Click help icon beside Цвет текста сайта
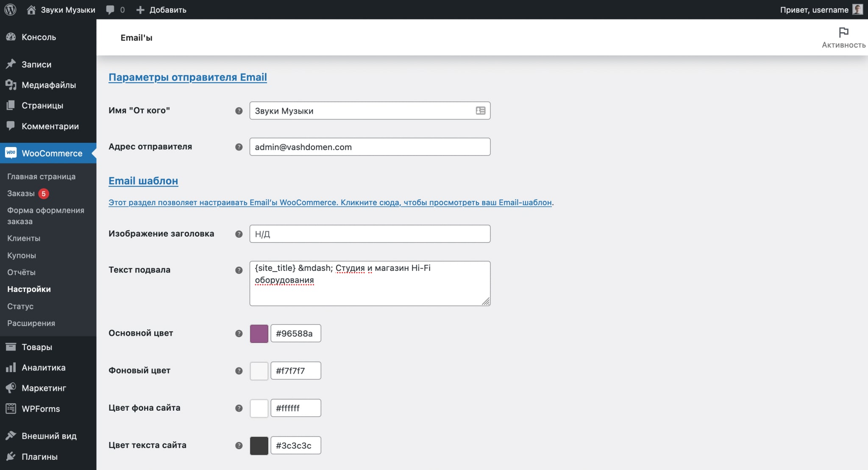868x470 pixels. tap(239, 445)
